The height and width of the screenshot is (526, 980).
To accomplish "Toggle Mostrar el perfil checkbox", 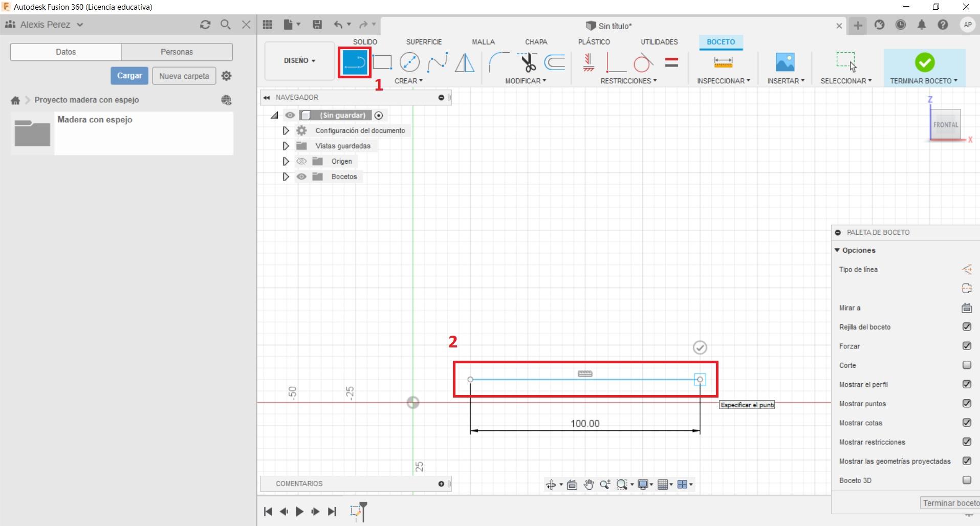I will click(x=967, y=384).
